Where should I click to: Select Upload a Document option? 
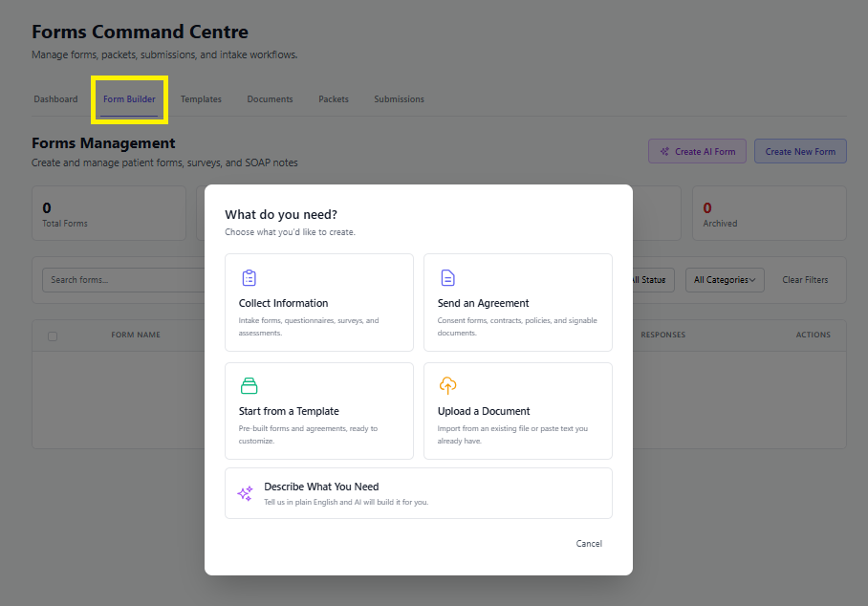coord(517,411)
